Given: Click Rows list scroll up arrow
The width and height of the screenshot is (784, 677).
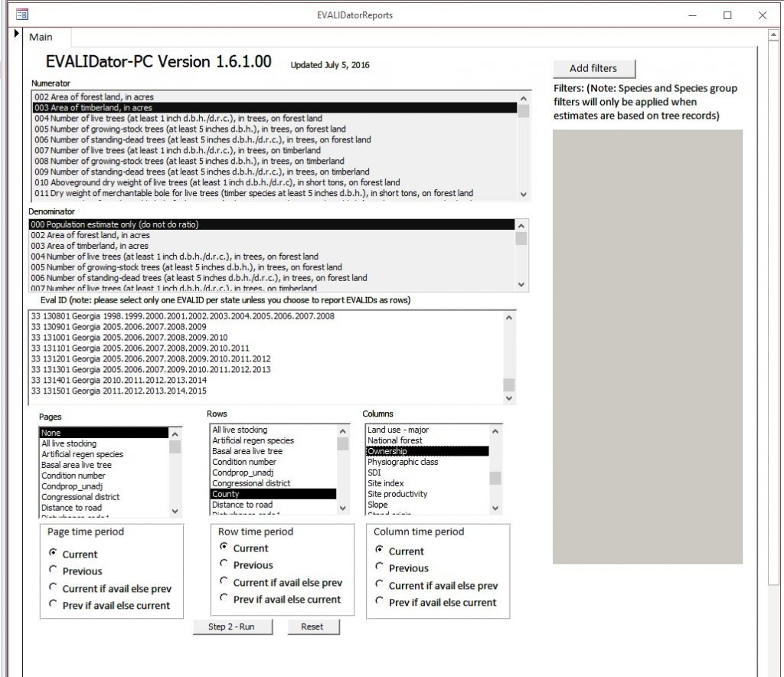Looking at the screenshot, I should pyautogui.click(x=342, y=431).
